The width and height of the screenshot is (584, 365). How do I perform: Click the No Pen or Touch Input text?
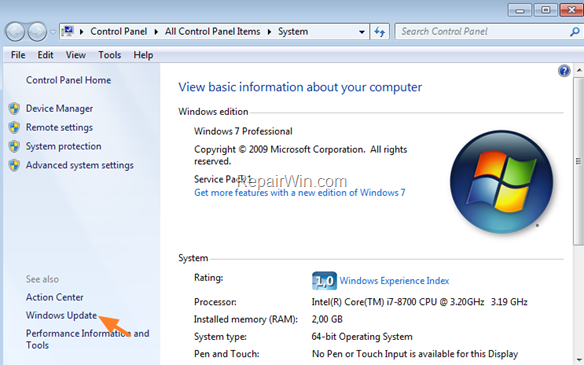coord(415,354)
